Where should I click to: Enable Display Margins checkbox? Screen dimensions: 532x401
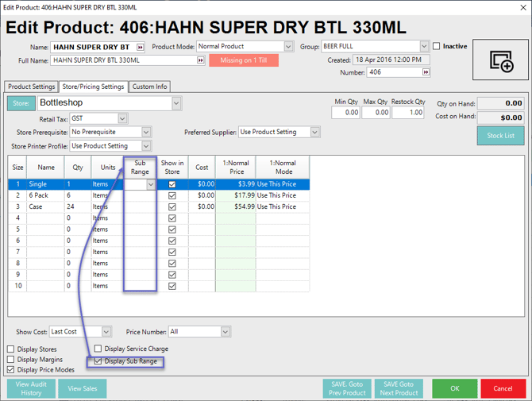point(11,360)
